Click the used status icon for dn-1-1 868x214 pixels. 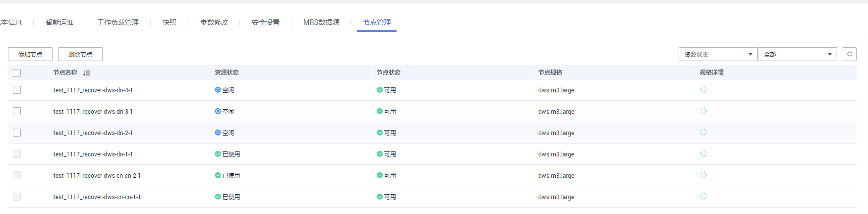218,154
